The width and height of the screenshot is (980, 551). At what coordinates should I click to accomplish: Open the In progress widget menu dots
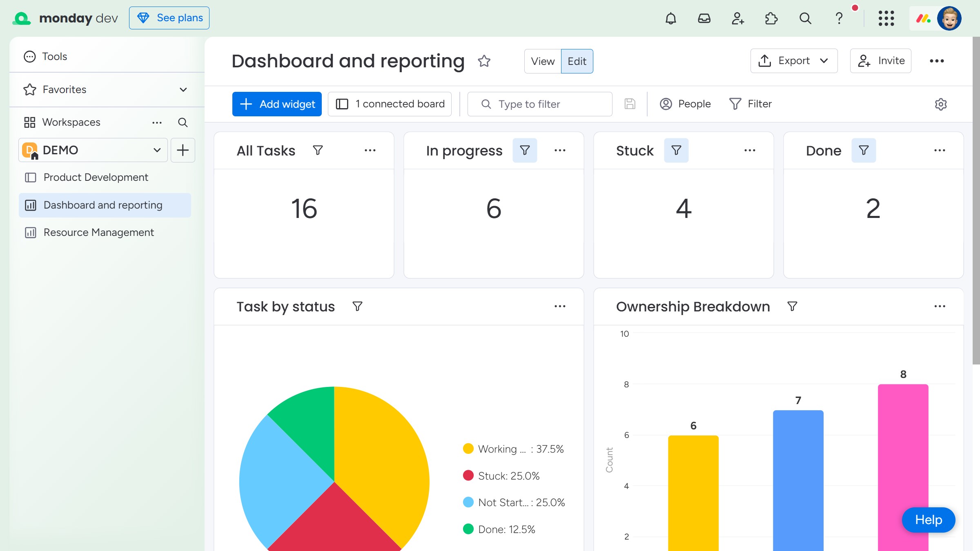560,151
